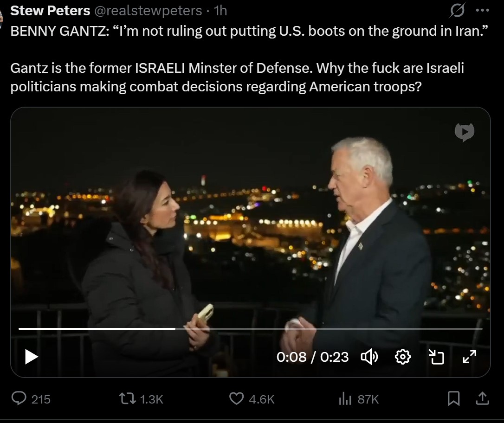The width and height of the screenshot is (504, 423).
Task: Open the post's three-dot more menu
Action: point(483,11)
